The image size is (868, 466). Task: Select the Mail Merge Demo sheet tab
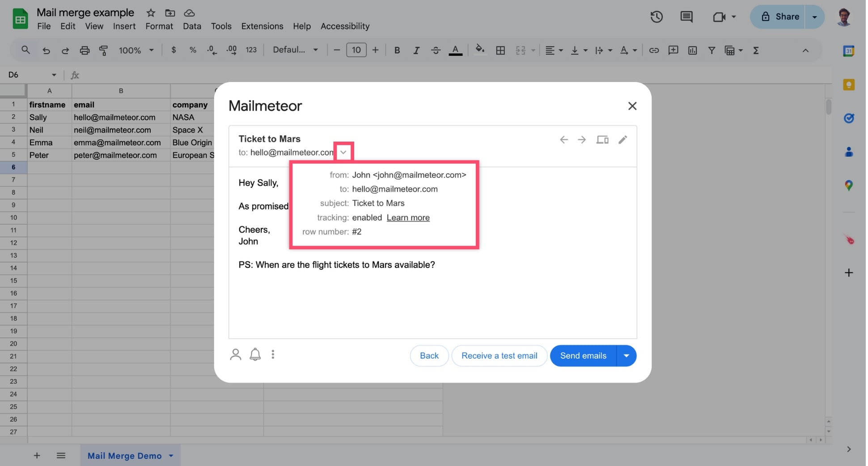click(x=124, y=456)
